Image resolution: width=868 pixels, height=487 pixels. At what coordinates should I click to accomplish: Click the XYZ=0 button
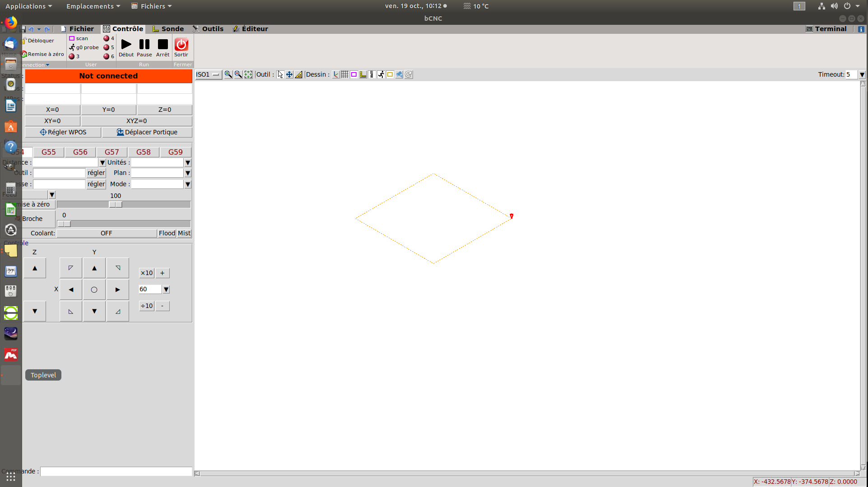(x=137, y=121)
